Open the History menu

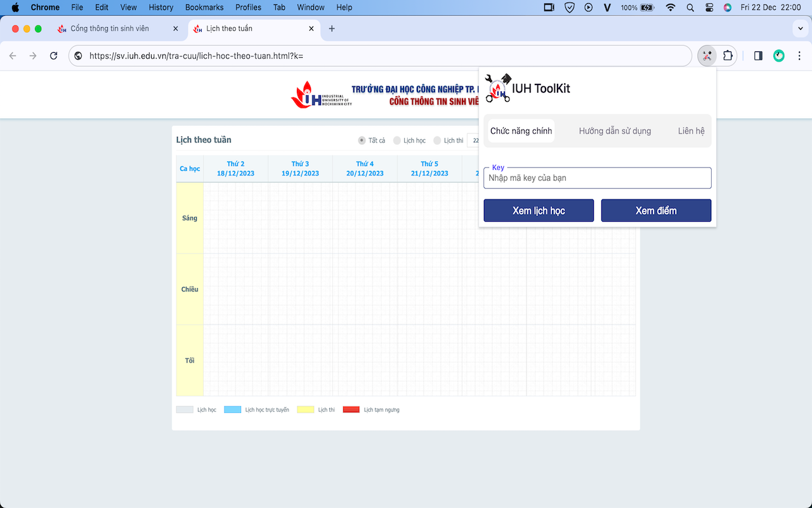161,8
